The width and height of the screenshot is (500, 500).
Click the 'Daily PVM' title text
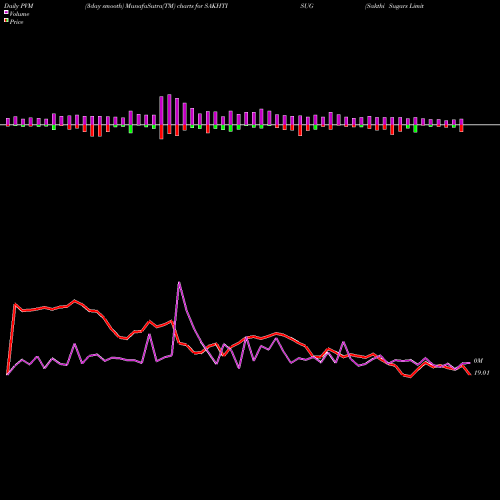(x=18, y=6)
